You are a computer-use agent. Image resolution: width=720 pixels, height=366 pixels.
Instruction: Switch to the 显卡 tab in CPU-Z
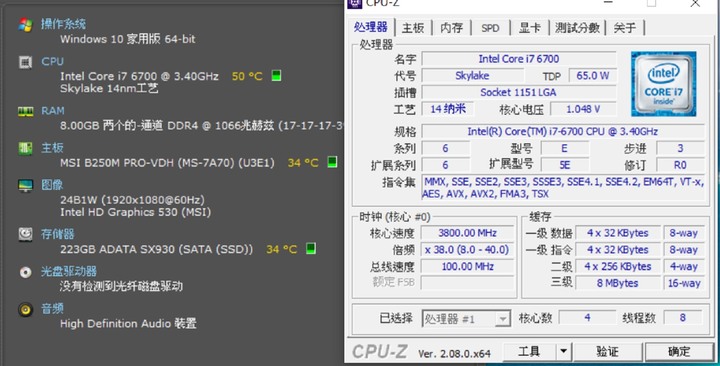click(529, 28)
